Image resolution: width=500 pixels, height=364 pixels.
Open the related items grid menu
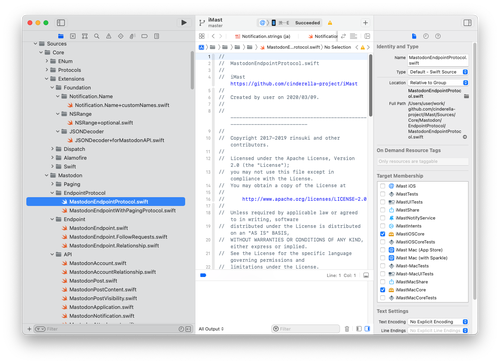pyautogui.click(x=202, y=36)
